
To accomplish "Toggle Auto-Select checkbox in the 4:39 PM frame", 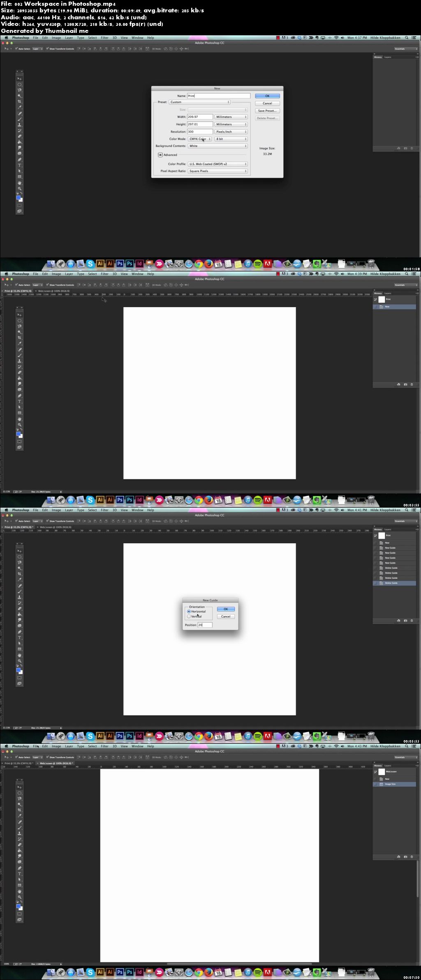I will point(16,285).
